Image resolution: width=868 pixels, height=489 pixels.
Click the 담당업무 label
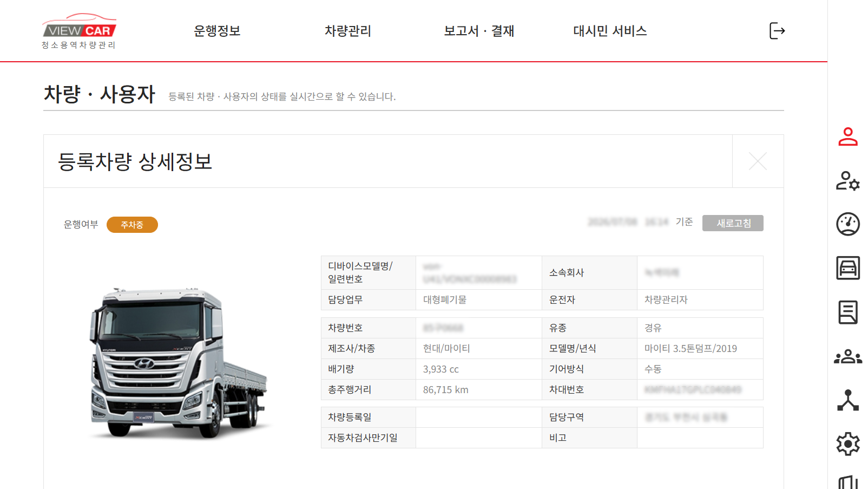pyautogui.click(x=345, y=300)
